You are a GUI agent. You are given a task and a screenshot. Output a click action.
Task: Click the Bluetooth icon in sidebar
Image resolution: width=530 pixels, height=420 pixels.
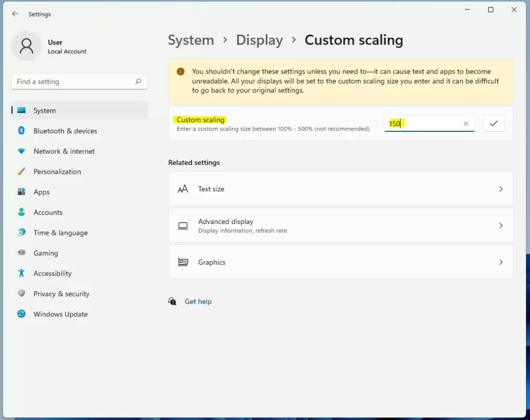point(21,130)
